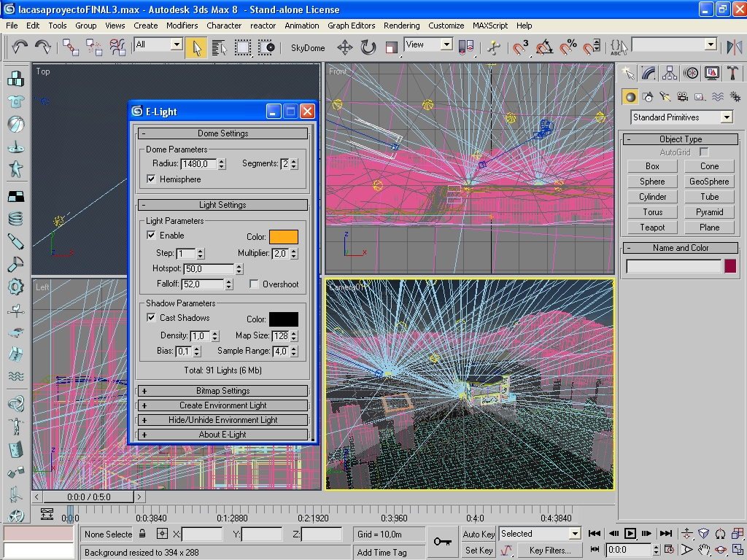This screenshot has width=747, height=560.
Task: Open the object color swatch in Name and Color
Action: 729,265
